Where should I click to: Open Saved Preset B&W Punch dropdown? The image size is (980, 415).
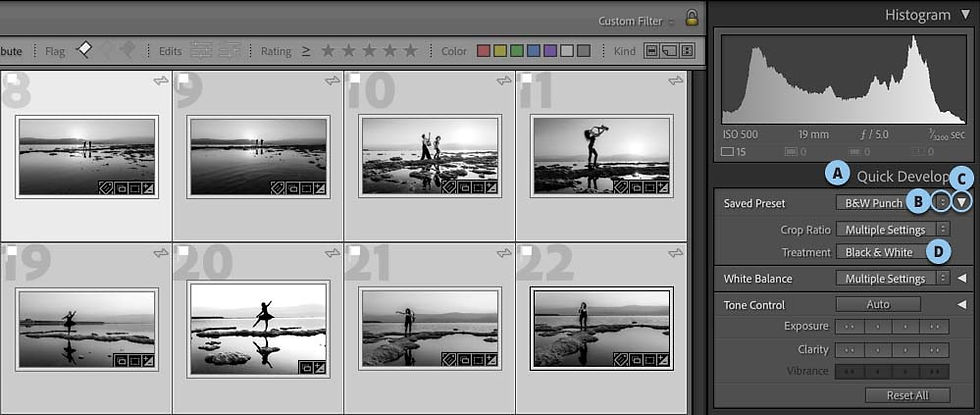892,202
